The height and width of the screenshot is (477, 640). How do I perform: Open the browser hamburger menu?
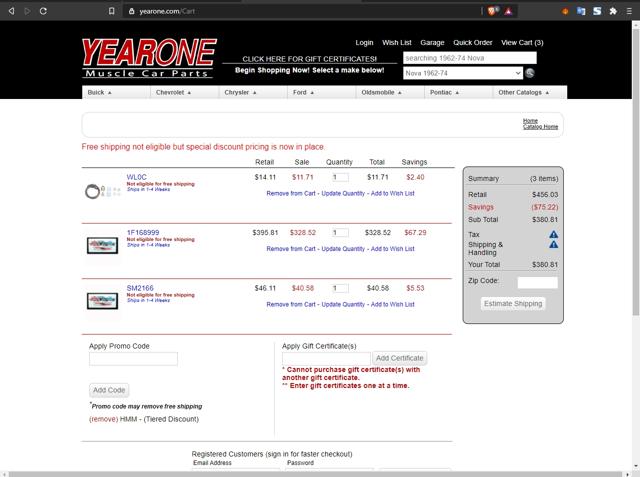[629, 11]
